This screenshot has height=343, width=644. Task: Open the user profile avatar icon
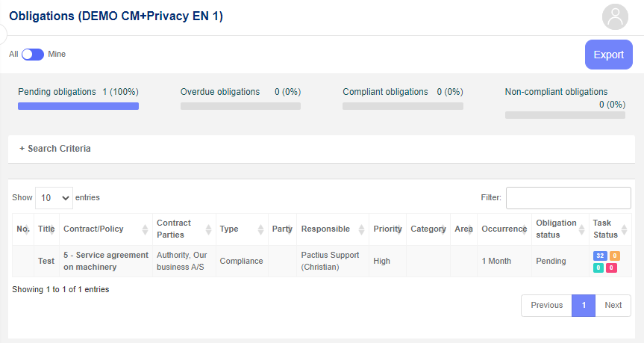coord(615,17)
